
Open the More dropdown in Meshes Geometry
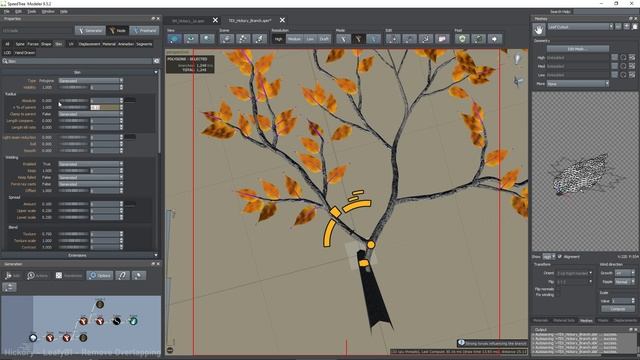point(578,84)
